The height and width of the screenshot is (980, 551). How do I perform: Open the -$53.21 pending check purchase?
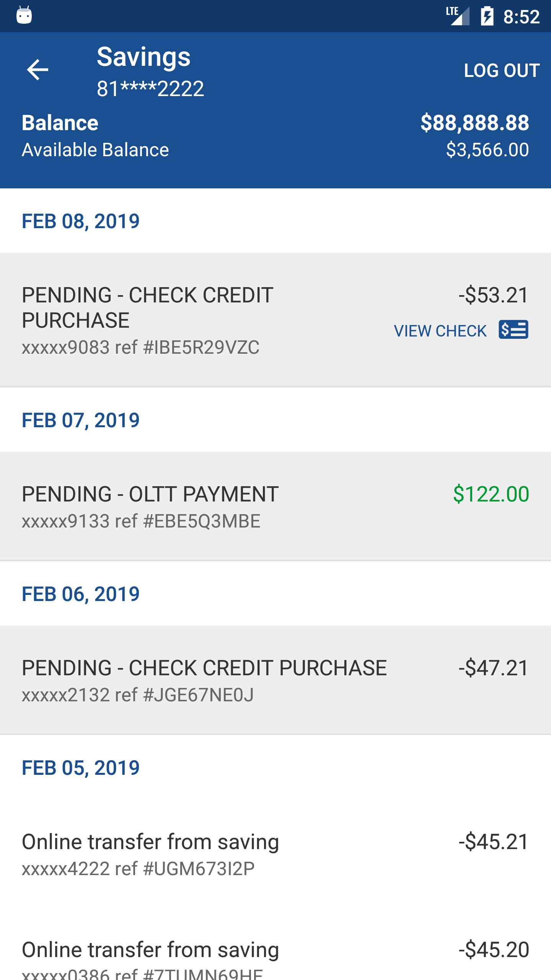[275, 320]
